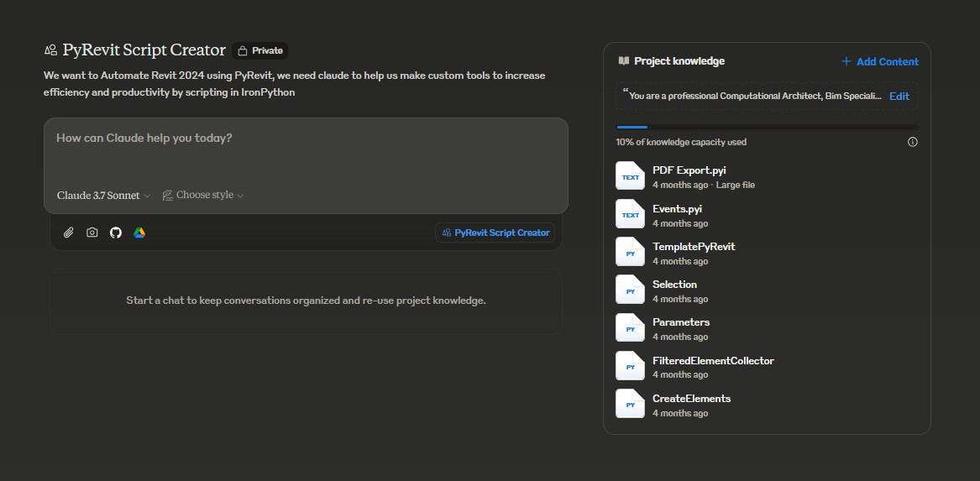Click the Private visibility badge
This screenshot has width=980, height=481.
[x=260, y=50]
